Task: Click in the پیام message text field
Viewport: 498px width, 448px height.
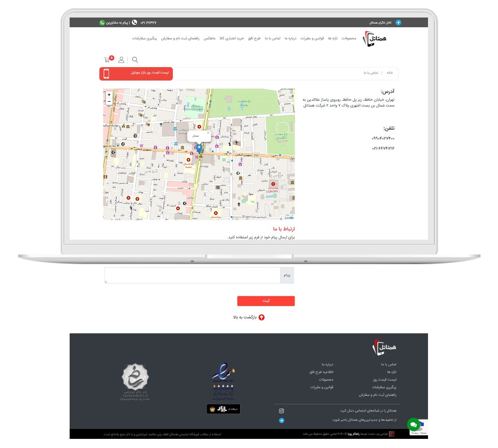Action: pyautogui.click(x=192, y=275)
